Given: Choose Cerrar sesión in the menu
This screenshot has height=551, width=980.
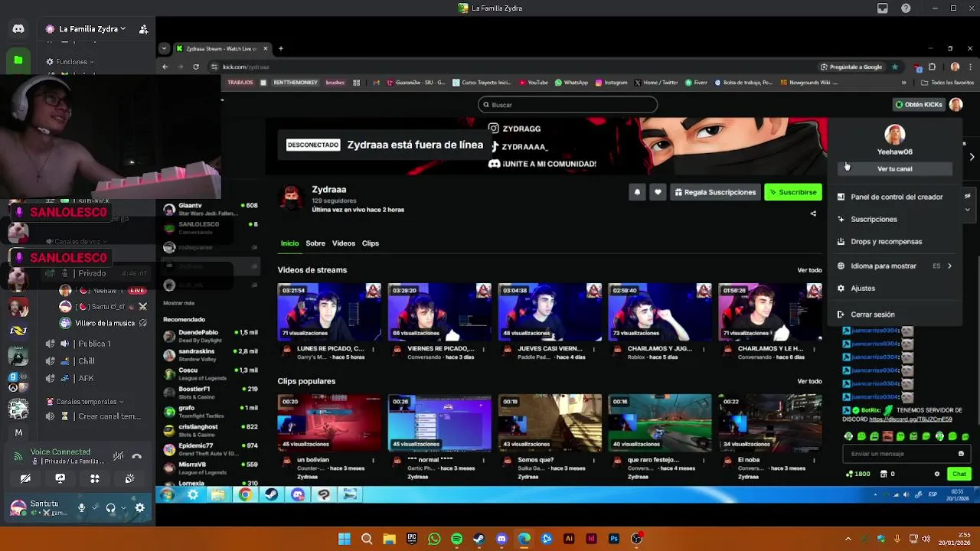Looking at the screenshot, I should (894, 315).
